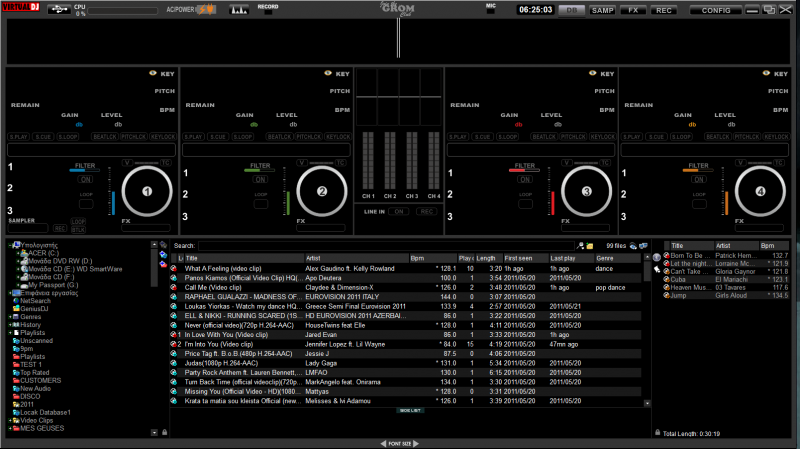Click the deck 3 jog wheel

586,191
